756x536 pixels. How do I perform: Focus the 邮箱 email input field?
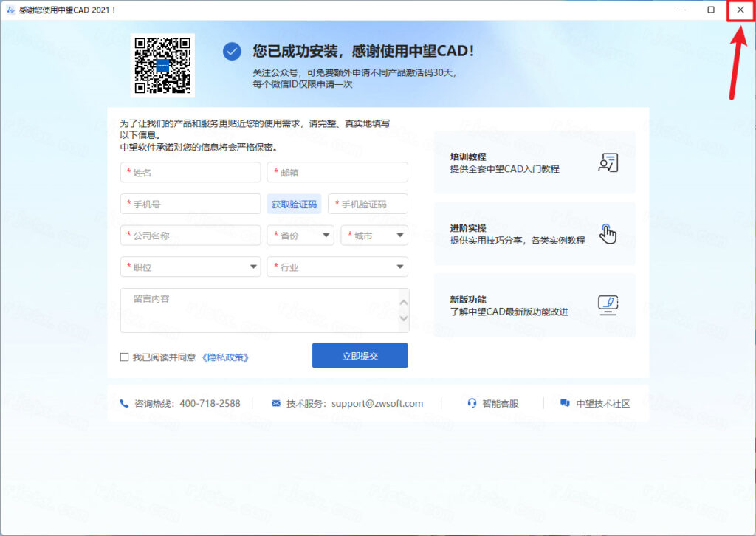click(x=337, y=172)
